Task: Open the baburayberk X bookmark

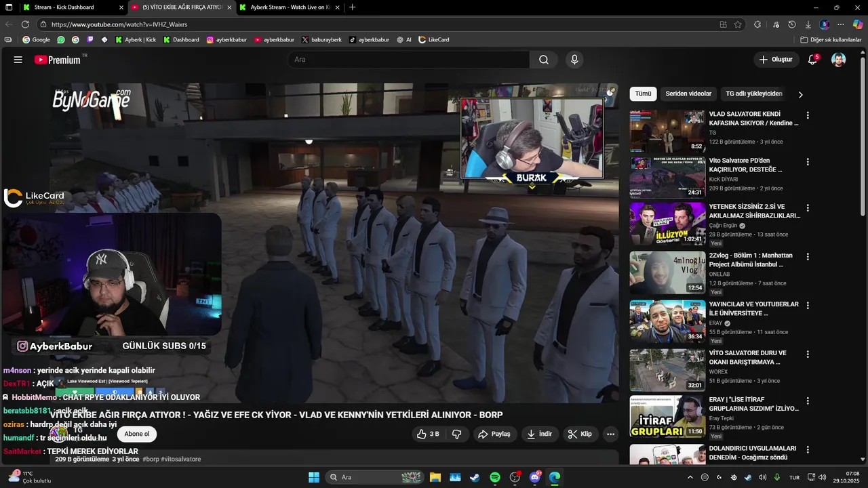Action: [x=321, y=40]
